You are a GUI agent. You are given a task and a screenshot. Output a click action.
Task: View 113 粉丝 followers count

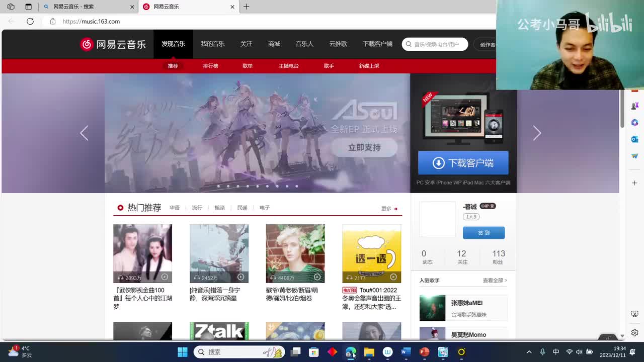[x=499, y=257]
